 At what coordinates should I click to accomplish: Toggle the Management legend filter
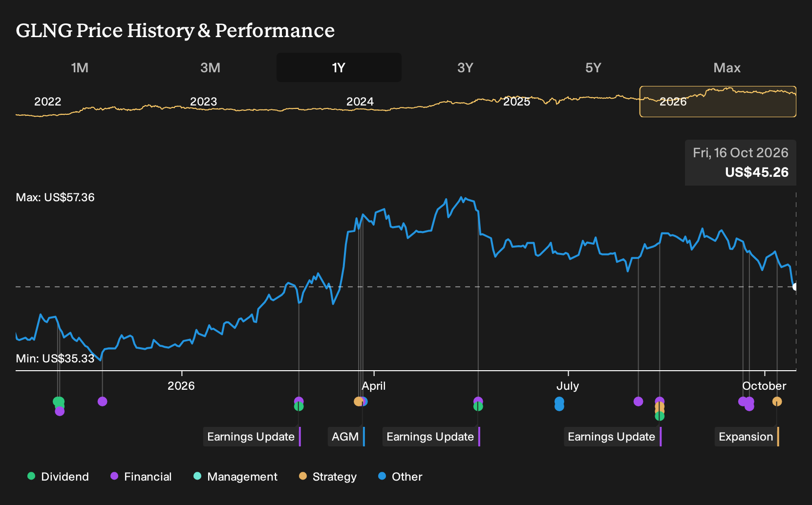pyautogui.click(x=235, y=477)
